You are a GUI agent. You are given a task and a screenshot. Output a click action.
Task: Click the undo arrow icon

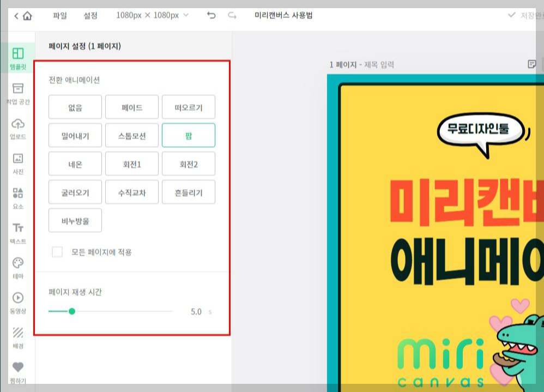tap(211, 16)
